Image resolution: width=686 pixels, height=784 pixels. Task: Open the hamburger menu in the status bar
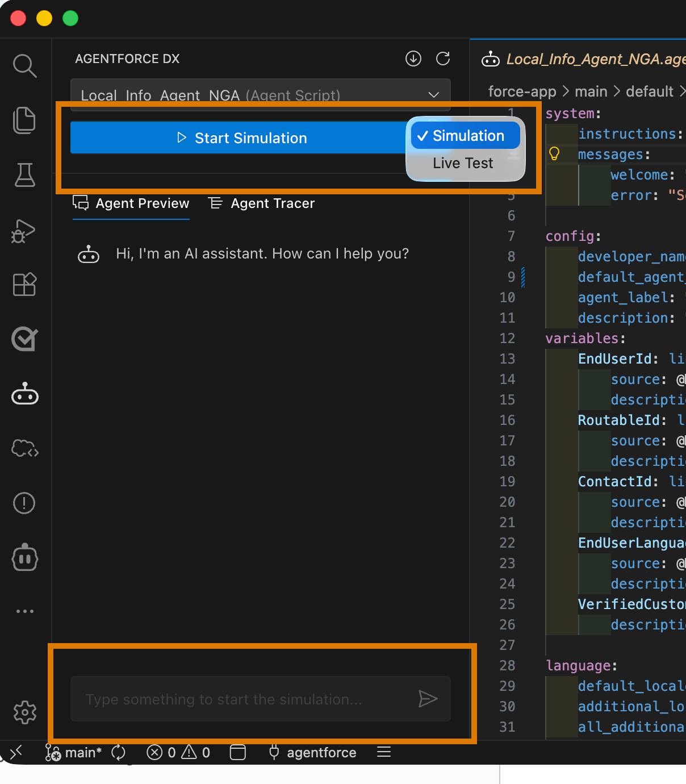(x=384, y=752)
